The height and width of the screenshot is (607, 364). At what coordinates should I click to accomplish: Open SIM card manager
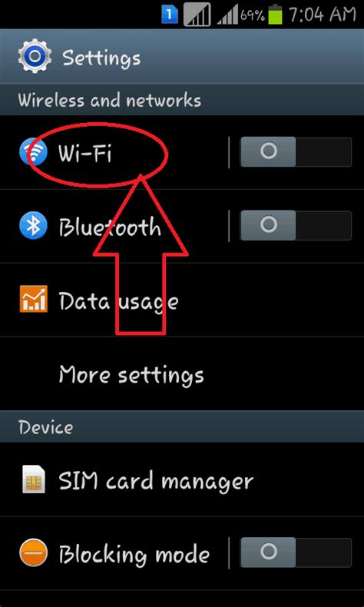[182, 479]
